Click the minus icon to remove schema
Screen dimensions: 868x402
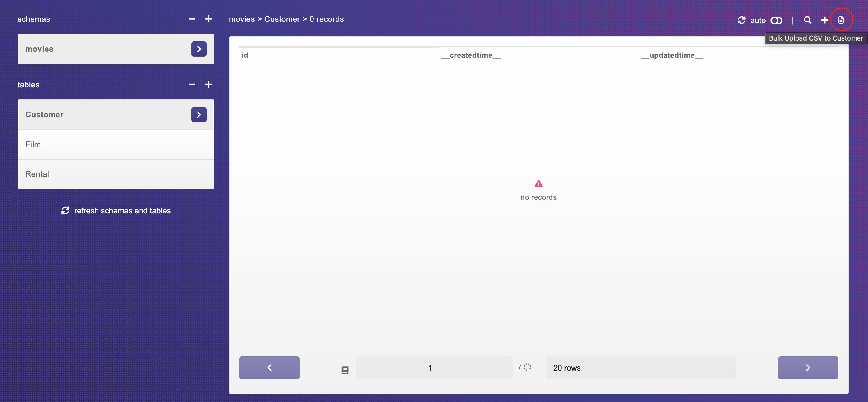[192, 19]
